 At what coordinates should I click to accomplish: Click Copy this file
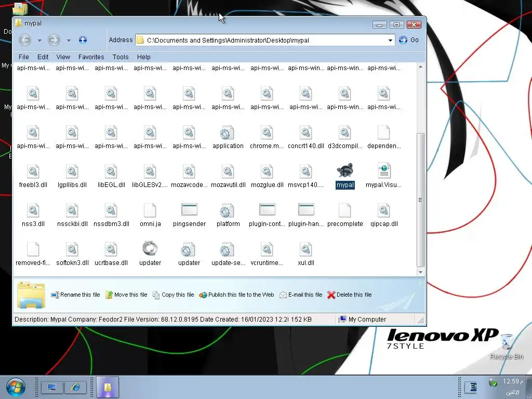click(x=174, y=295)
